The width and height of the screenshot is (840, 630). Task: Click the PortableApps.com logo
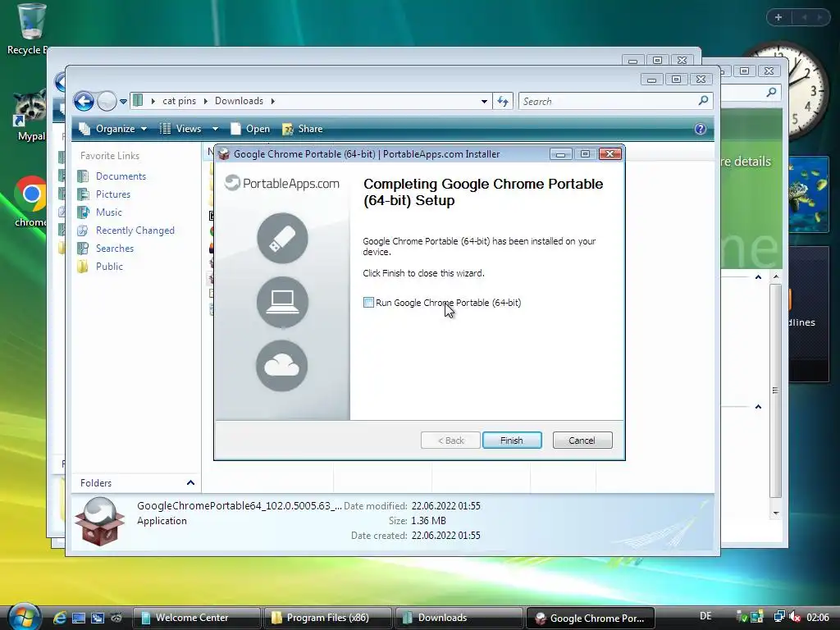tap(282, 183)
